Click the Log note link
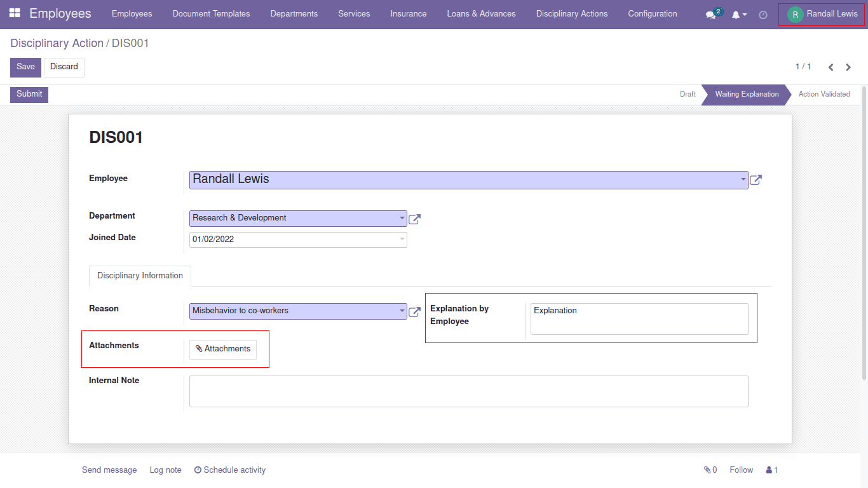 165,470
